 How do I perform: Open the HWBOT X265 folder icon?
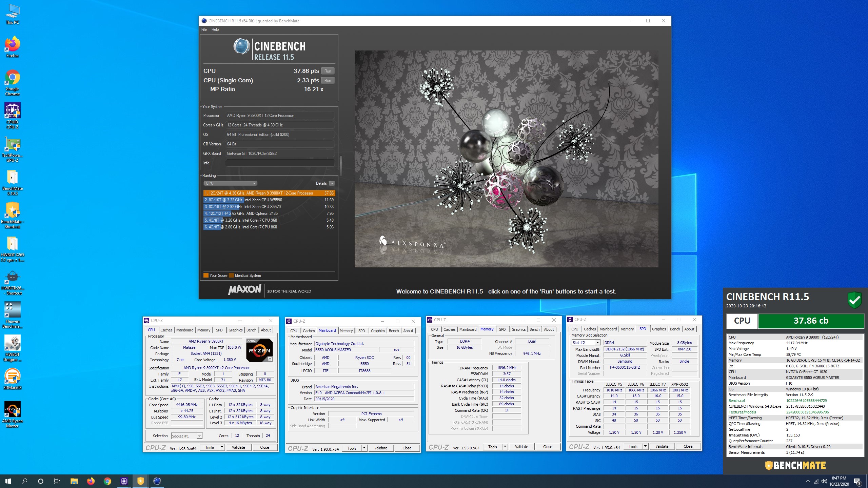[13, 249]
